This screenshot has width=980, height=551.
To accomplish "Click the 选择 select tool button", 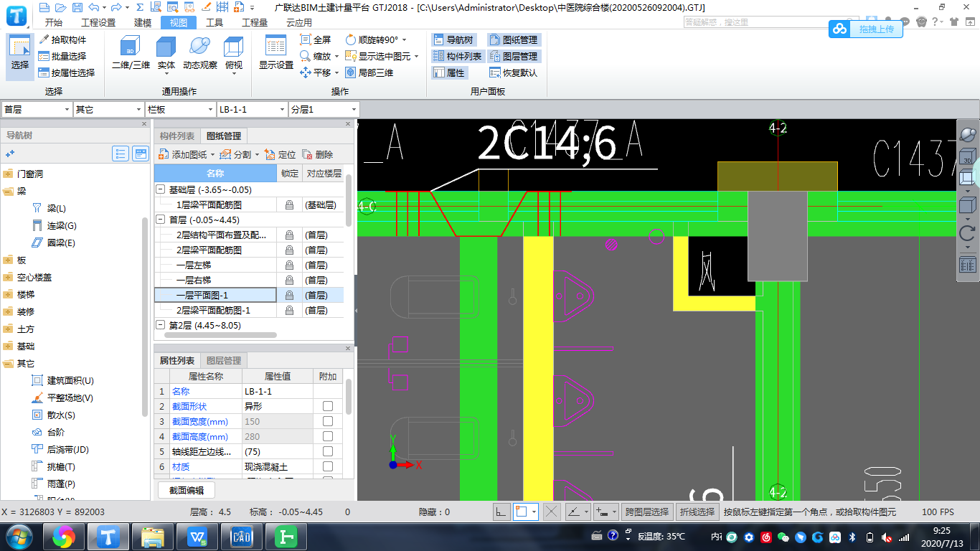I will 20,56.
